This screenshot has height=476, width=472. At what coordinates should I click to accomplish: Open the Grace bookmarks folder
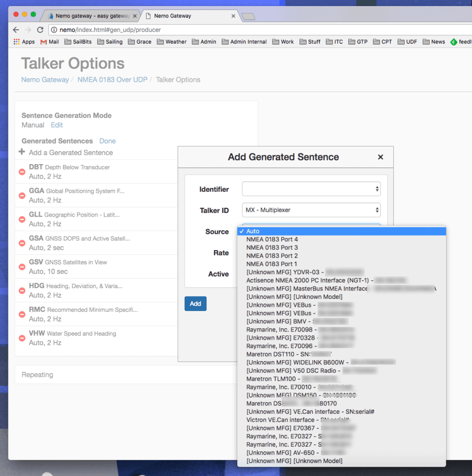[x=140, y=41]
